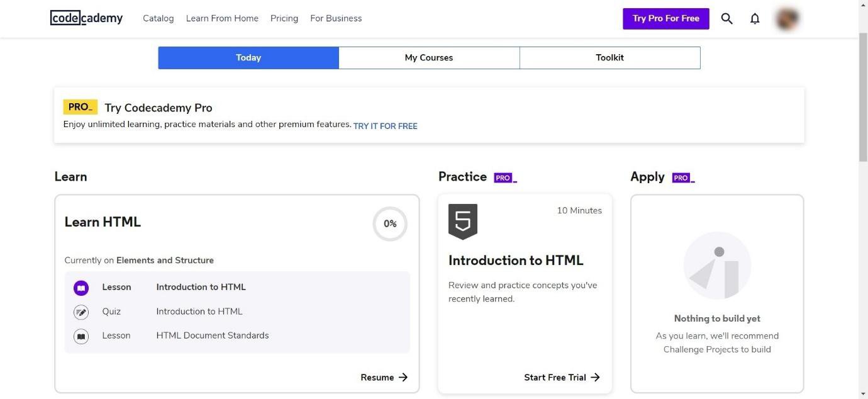Open the user profile avatar

pos(787,19)
